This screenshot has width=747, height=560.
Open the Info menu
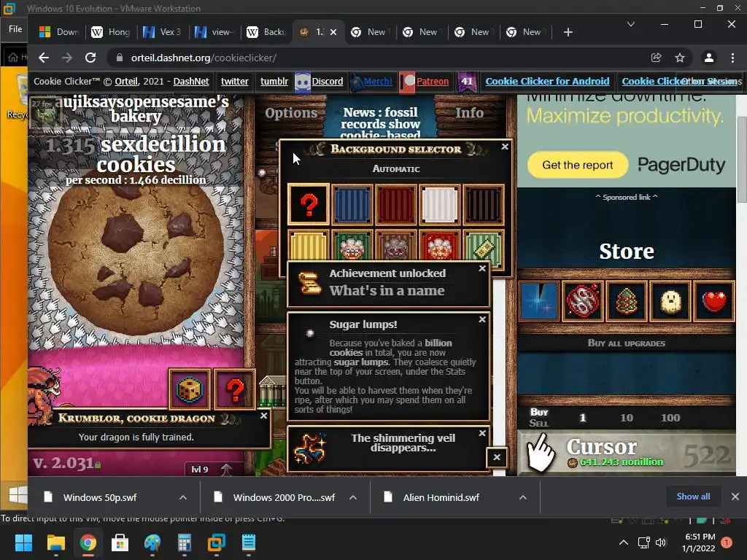(469, 113)
